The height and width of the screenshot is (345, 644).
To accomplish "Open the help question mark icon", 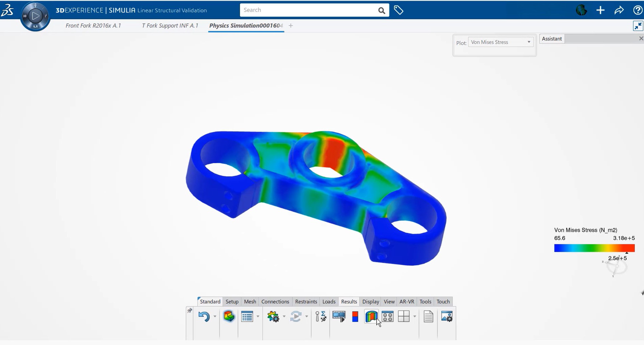I will (x=638, y=10).
